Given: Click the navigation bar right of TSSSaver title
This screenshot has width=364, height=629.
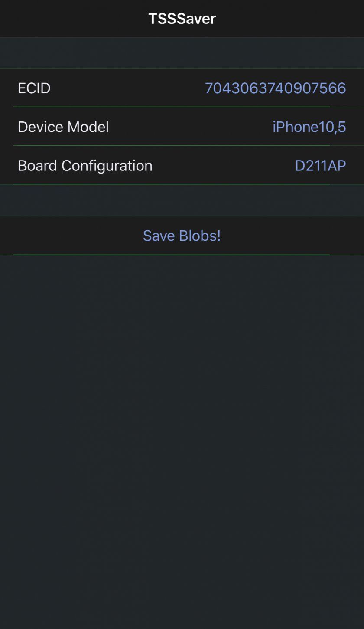Looking at the screenshot, I should (295, 19).
